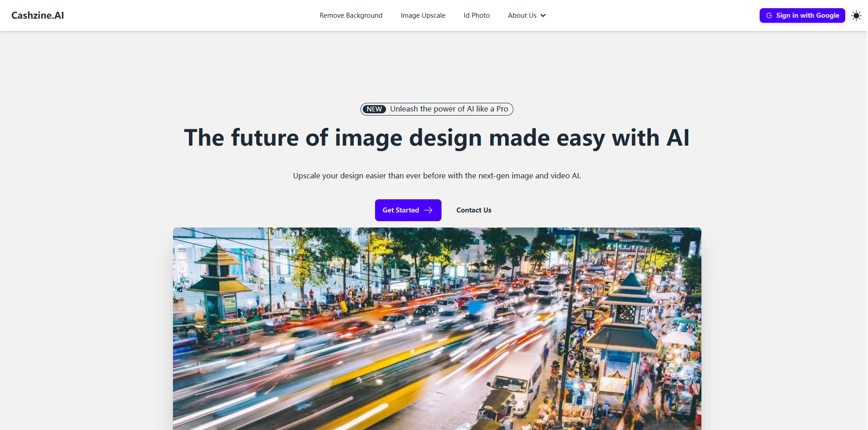Expand the About Us dropdown chevron
The image size is (868, 430).
click(x=543, y=15)
